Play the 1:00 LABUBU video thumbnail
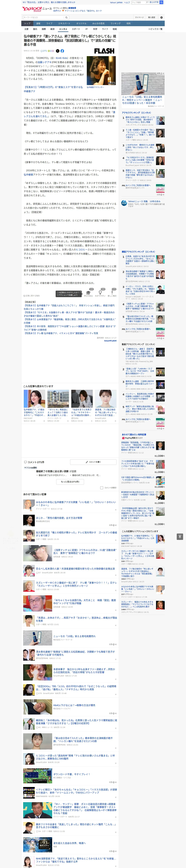The height and width of the screenshot is (868, 186). (160, 372)
